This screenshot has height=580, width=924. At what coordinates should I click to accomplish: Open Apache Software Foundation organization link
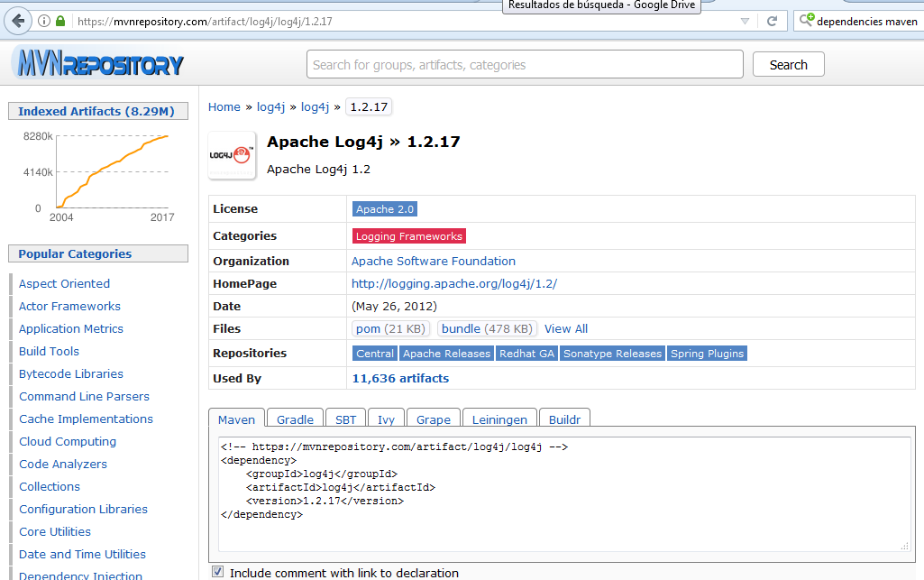(433, 261)
